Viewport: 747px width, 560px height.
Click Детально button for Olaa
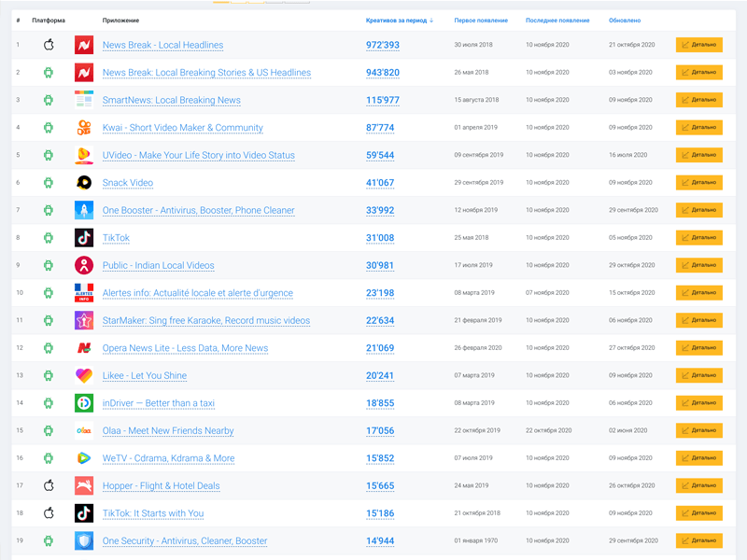pyautogui.click(x=698, y=430)
